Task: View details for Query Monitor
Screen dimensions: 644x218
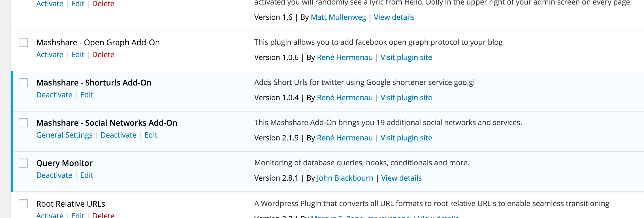Action: pos(401,178)
